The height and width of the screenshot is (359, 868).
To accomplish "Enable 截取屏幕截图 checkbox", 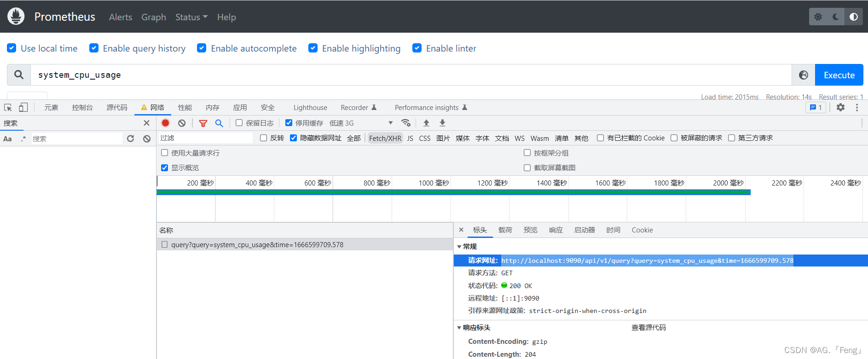I will pyautogui.click(x=527, y=168).
